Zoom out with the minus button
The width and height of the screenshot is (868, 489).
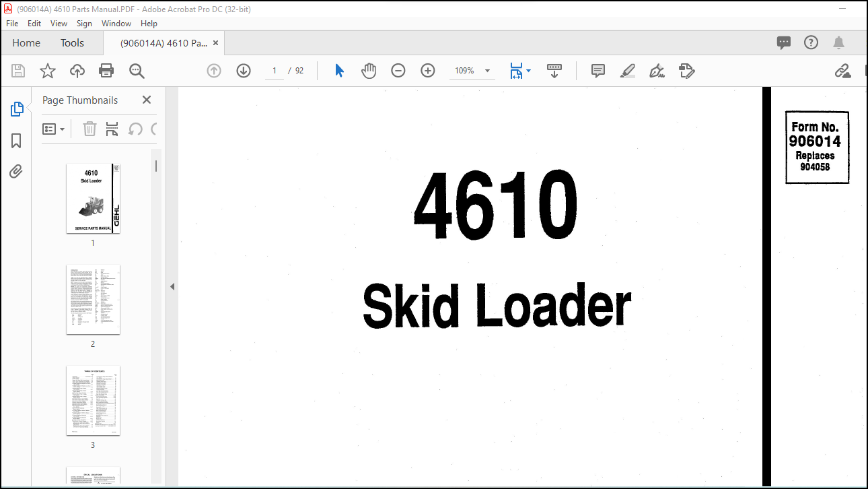pyautogui.click(x=398, y=71)
